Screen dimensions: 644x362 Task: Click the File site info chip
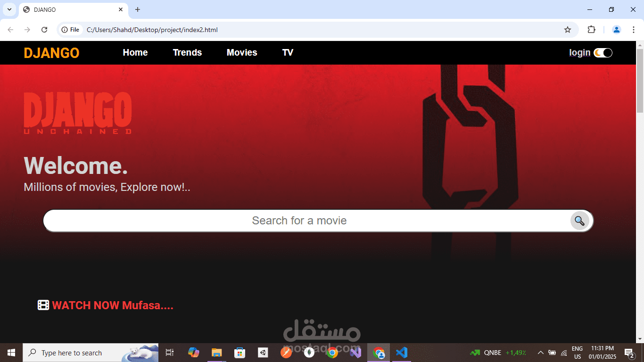(x=70, y=30)
